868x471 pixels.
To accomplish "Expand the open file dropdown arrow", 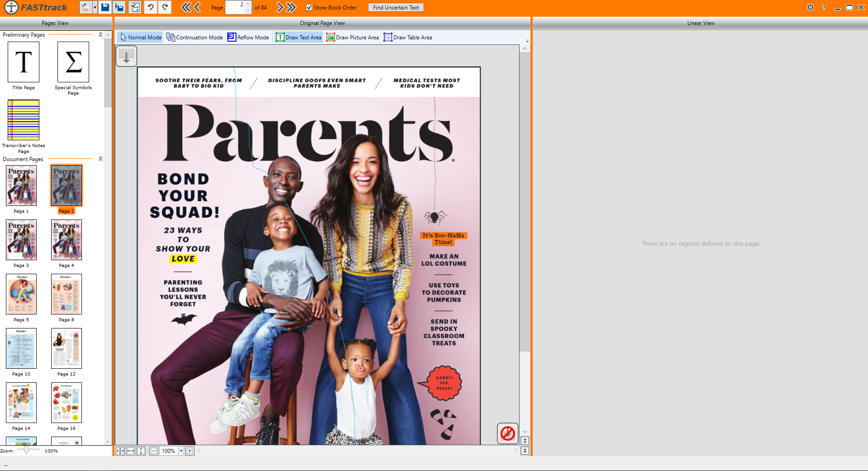I will click(95, 7).
